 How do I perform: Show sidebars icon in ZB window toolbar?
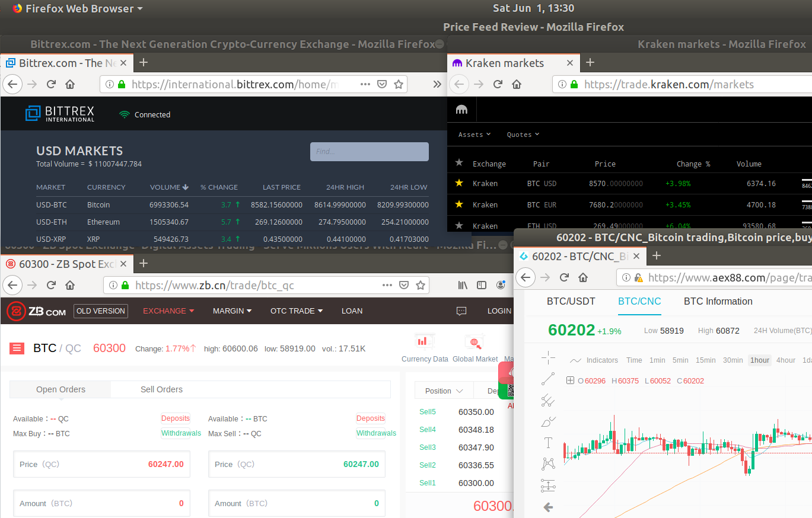(x=482, y=285)
